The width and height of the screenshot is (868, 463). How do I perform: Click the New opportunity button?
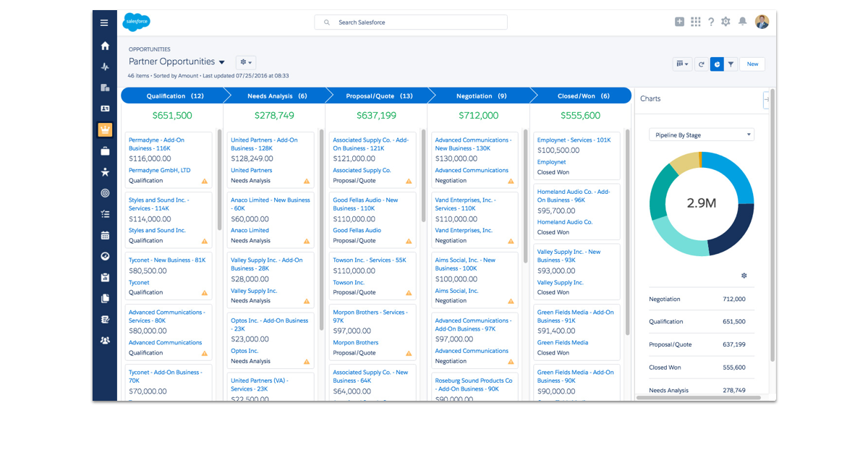[x=752, y=64]
